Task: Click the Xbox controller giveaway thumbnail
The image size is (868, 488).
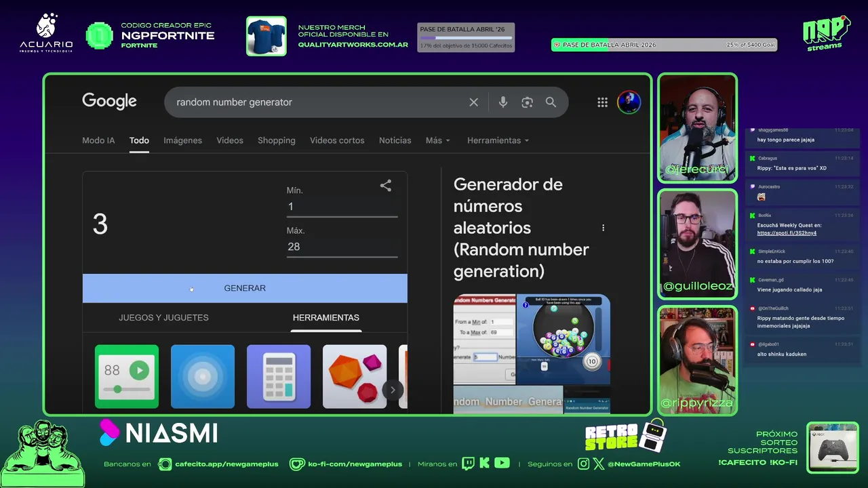Action: (833, 447)
